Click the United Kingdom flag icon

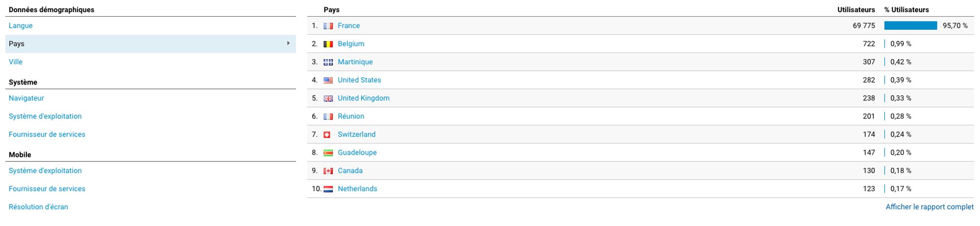coord(328,98)
